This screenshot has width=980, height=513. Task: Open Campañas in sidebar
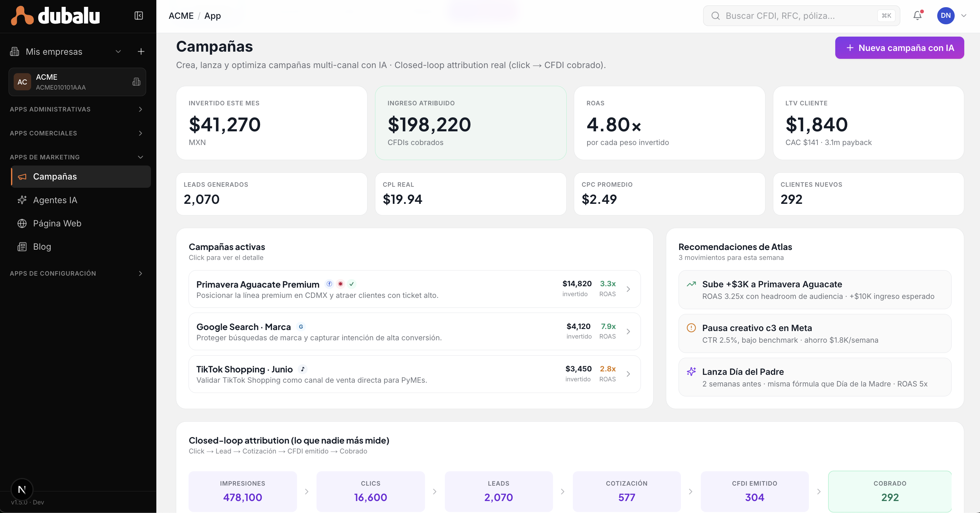(x=81, y=176)
